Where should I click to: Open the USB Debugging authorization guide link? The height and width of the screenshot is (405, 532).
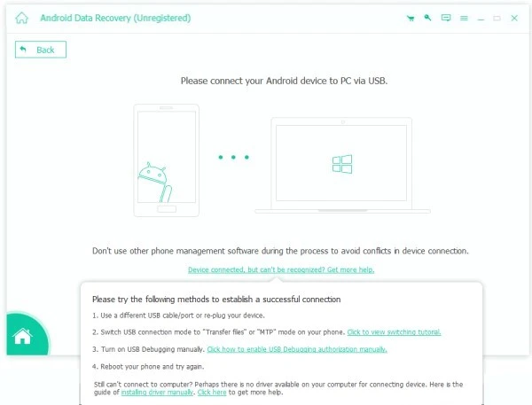pos(297,349)
